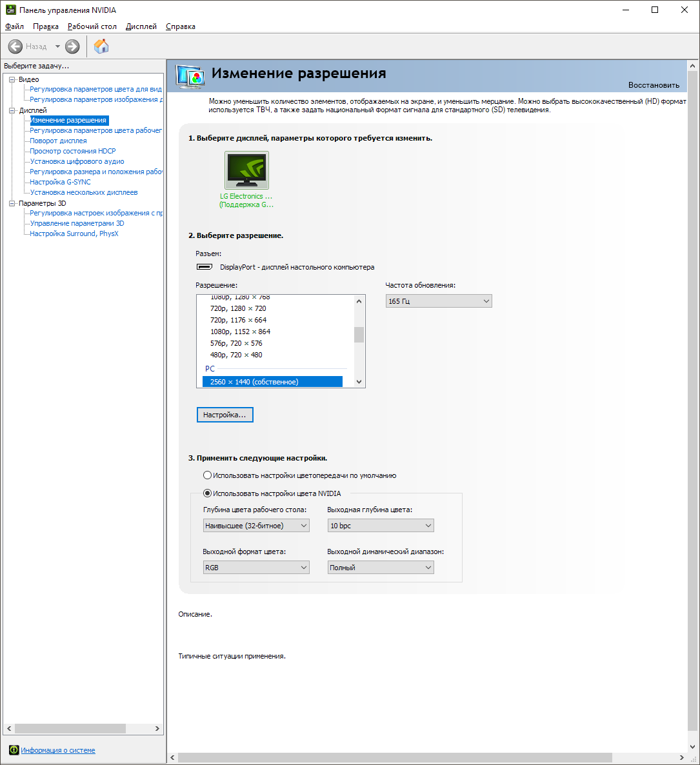Click the Back arrow navigation icon
700x765 pixels.
coord(15,46)
